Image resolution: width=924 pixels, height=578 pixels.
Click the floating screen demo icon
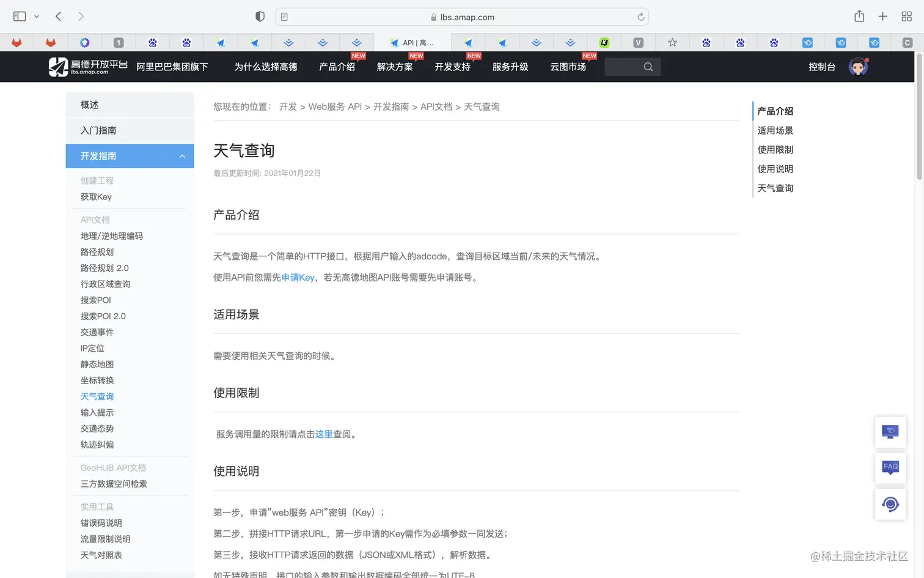[x=890, y=432]
